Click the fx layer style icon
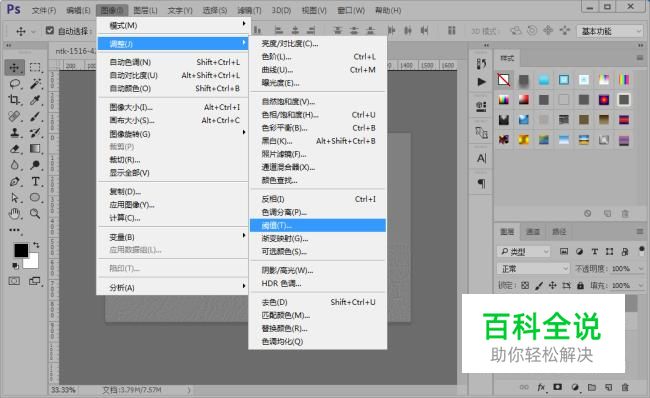650x398 pixels. coord(541,387)
